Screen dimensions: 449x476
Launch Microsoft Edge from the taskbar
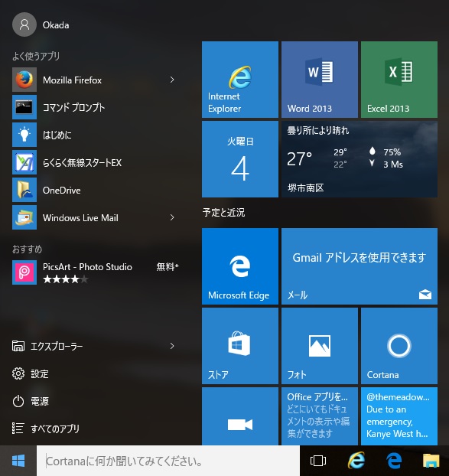pyautogui.click(x=394, y=461)
